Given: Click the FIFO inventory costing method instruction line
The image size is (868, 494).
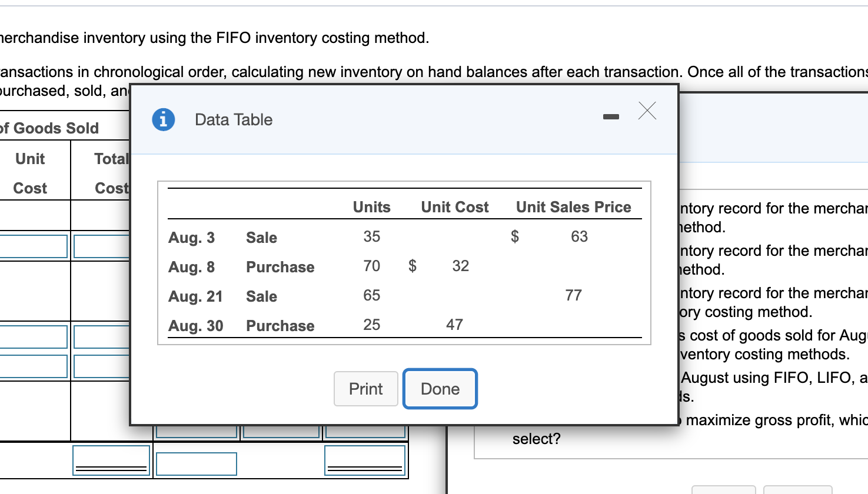Looking at the screenshot, I should (x=215, y=38).
